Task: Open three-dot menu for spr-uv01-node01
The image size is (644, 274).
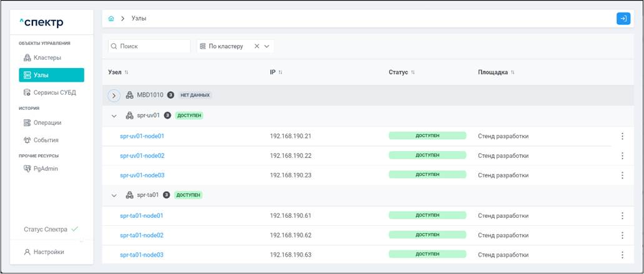Action: tap(622, 136)
